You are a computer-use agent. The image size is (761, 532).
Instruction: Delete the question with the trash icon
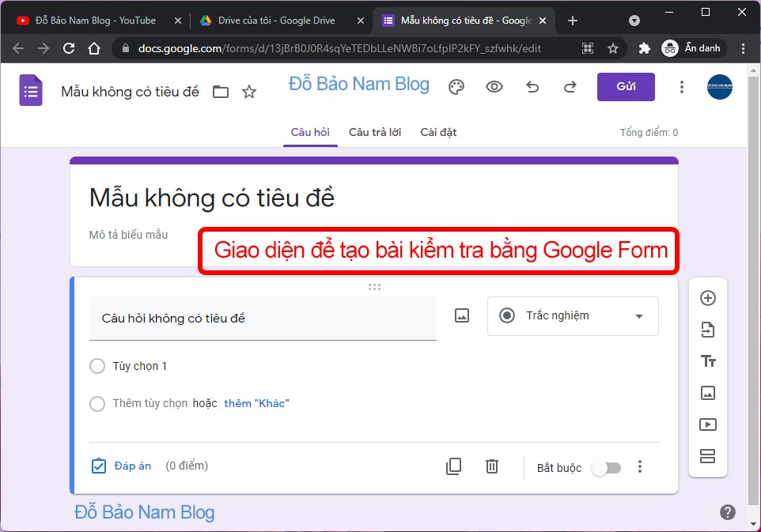click(491, 466)
